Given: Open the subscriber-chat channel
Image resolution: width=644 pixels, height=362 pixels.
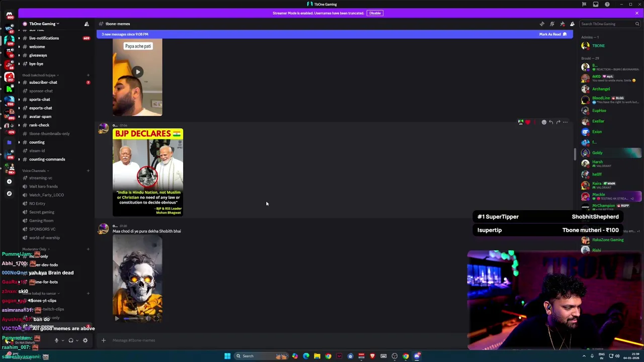Looking at the screenshot, I should pos(43,82).
